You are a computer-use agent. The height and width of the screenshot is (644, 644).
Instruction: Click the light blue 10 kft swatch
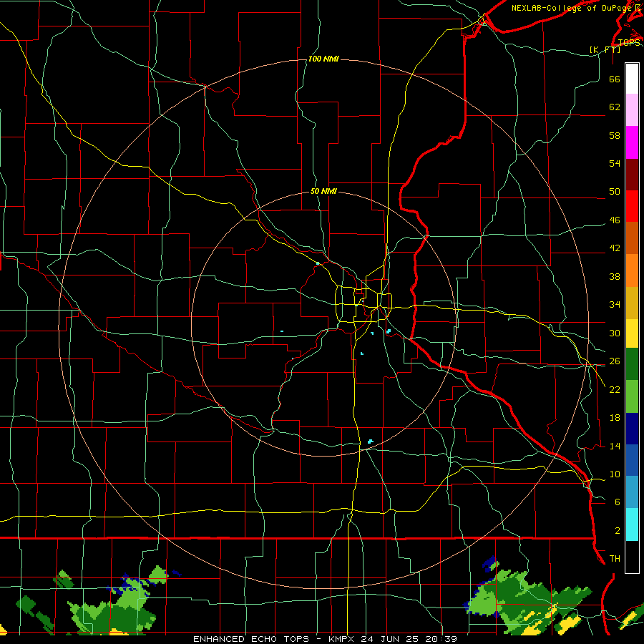(632, 492)
